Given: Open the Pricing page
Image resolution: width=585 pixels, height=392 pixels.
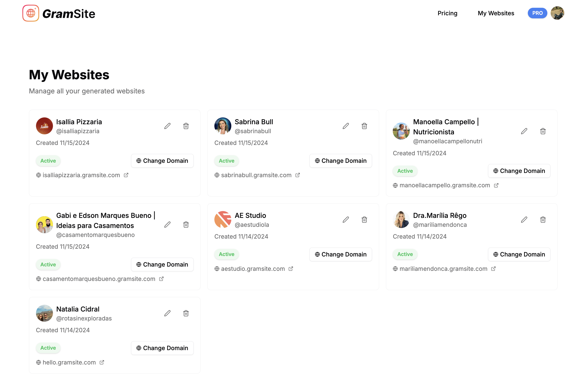Looking at the screenshot, I should point(447,13).
